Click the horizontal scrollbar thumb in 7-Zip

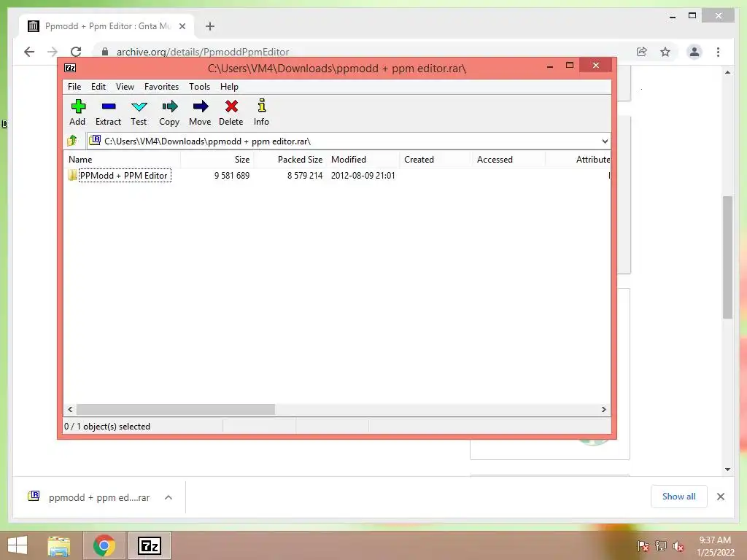(x=175, y=410)
